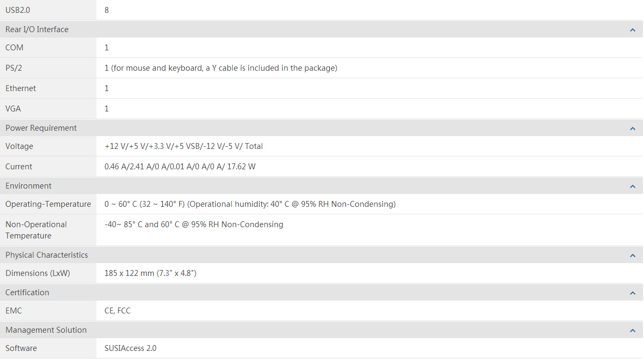Screen dimensions: 644x359
Task: Click the Dimensions 185 x 122 mm value
Action: [x=151, y=273]
